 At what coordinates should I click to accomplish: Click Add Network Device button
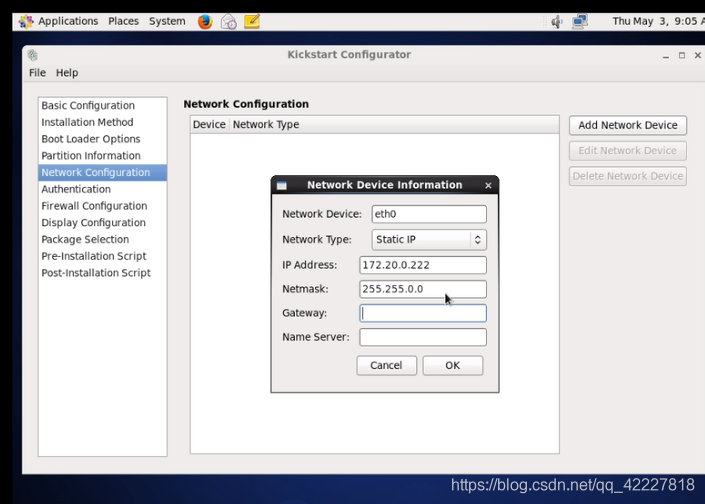click(x=628, y=125)
